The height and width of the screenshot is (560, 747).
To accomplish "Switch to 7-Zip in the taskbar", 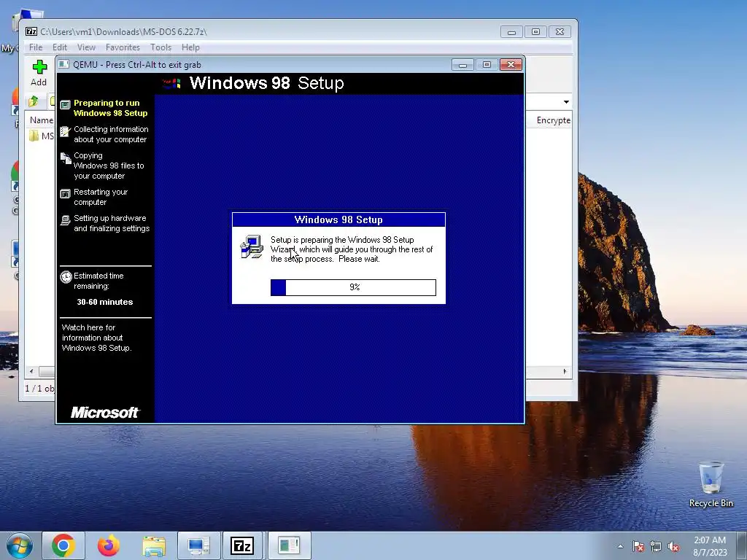I will pyautogui.click(x=242, y=545).
